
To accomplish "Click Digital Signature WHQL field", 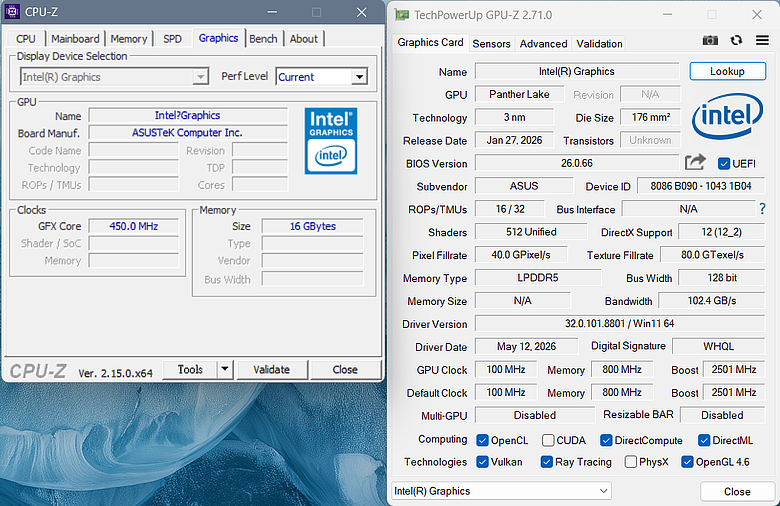I will pyautogui.click(x=718, y=346).
